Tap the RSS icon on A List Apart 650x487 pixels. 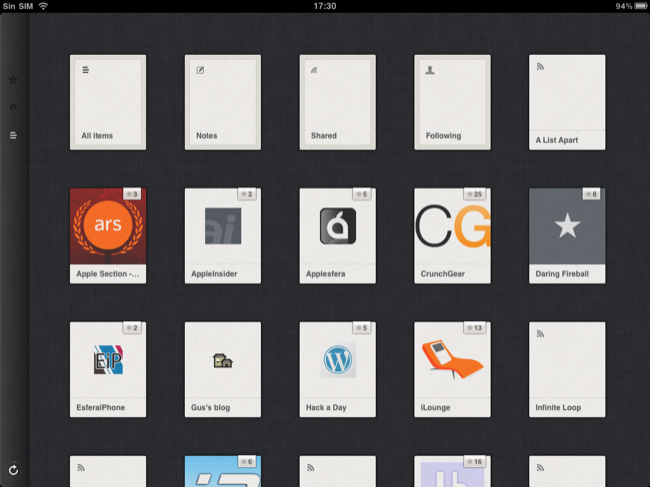(540, 66)
